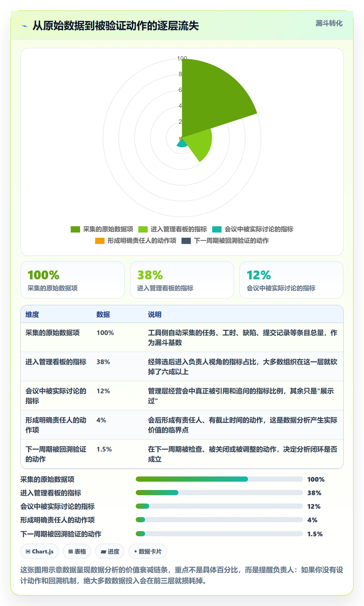Click the 4% value in table

tap(101, 420)
